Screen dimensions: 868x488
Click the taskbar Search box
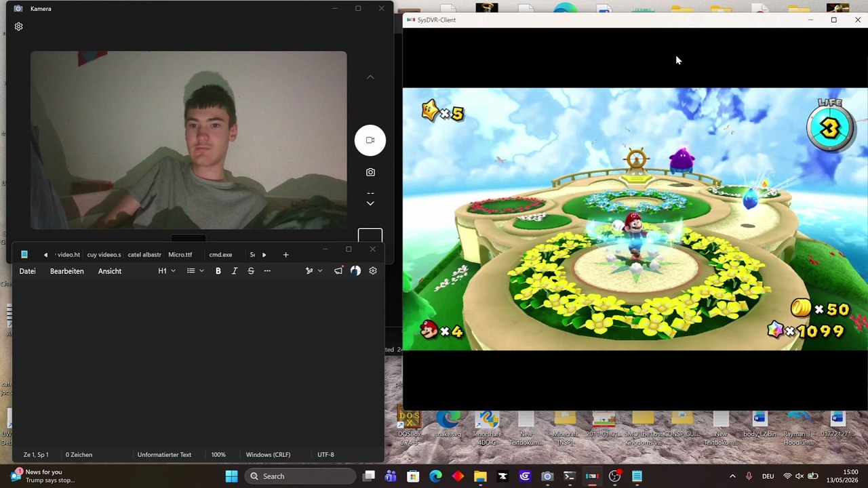pos(300,476)
